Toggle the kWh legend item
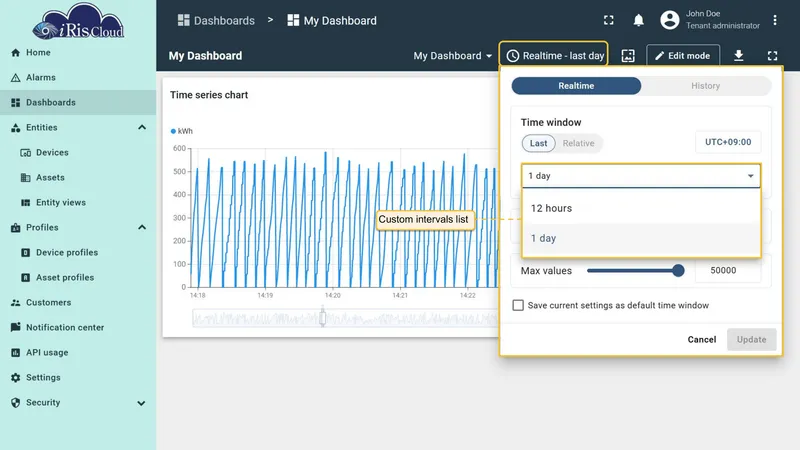 (182, 131)
